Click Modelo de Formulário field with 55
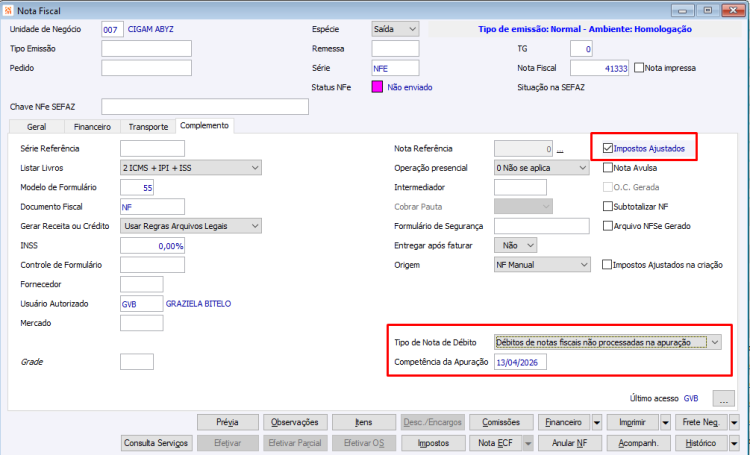 137,187
